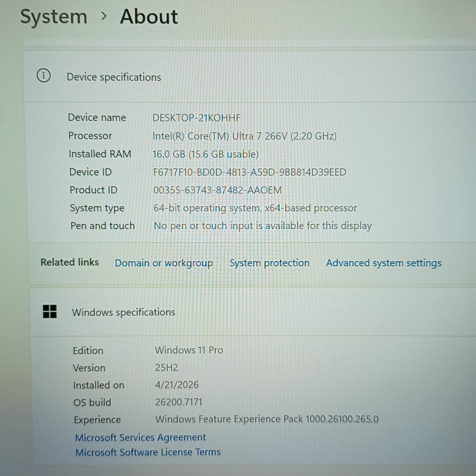Select installed on date 4/21/2026
Screen dimensions: 476x476
[x=177, y=385]
